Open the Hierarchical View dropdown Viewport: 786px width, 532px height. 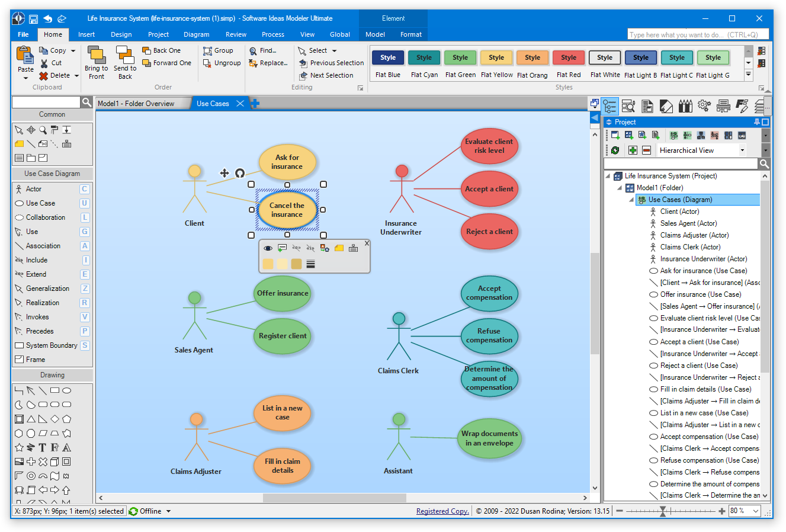pyautogui.click(x=742, y=150)
